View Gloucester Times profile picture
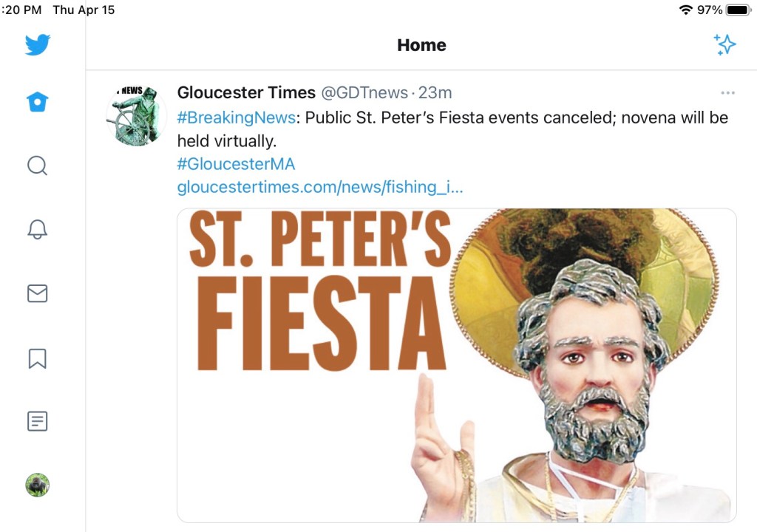 tap(137, 116)
